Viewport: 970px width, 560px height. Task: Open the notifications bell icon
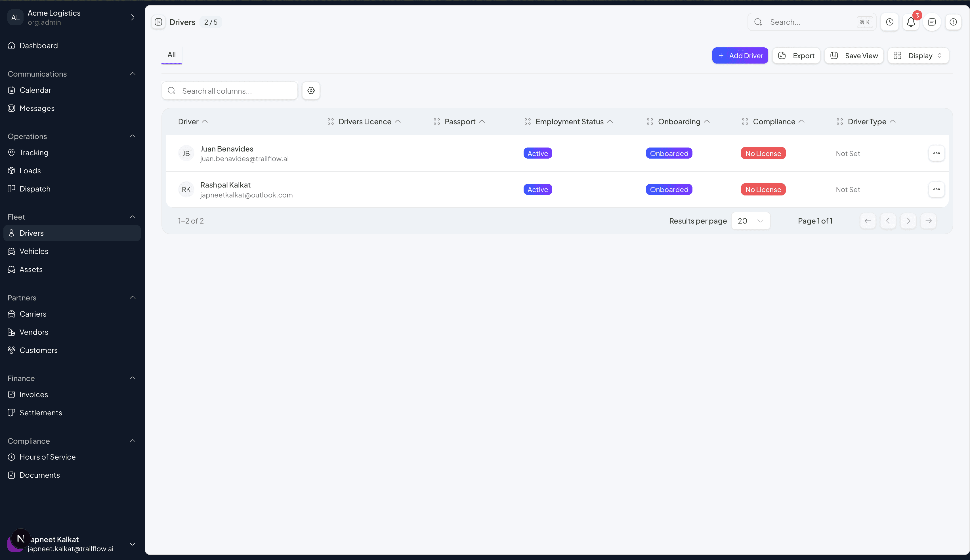(x=910, y=22)
